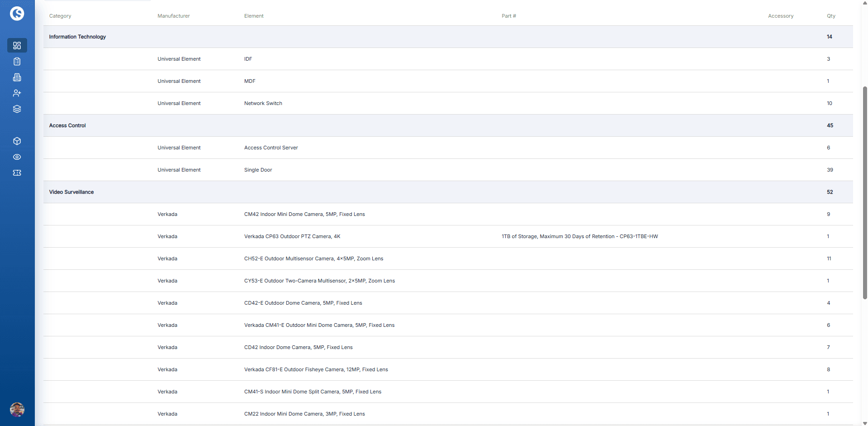The image size is (868, 426).
Task: Click the vertical scrollbar thumb
Action: [x=865, y=192]
